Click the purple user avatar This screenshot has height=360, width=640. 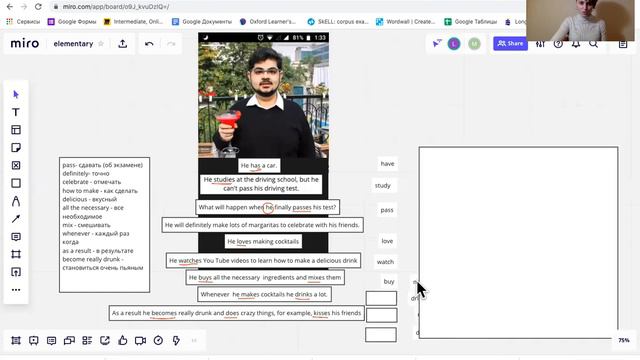[x=454, y=44]
